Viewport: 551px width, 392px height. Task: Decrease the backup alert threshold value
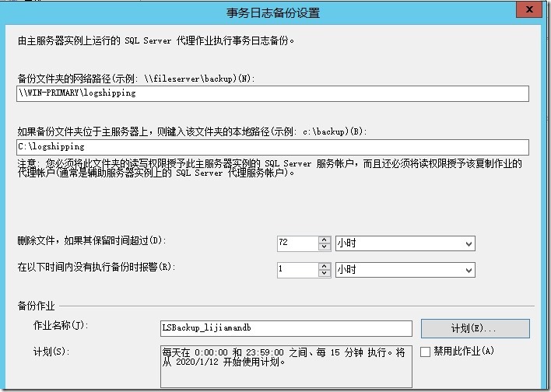pyautogui.click(x=325, y=273)
